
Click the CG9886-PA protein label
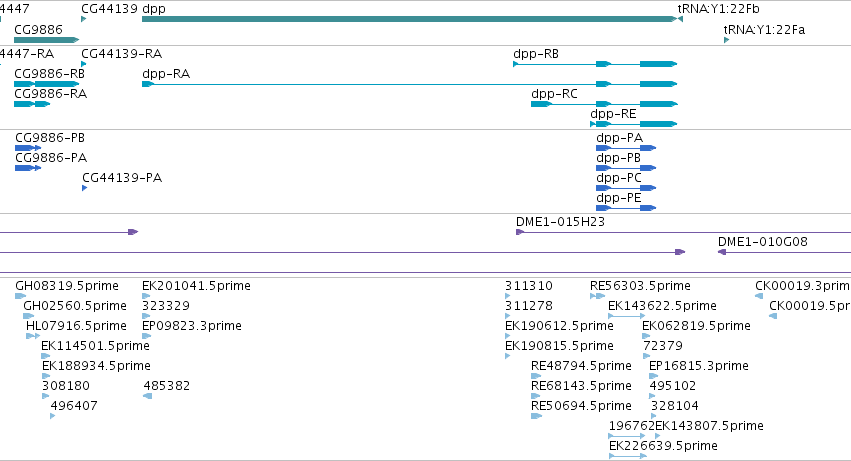[x=51, y=158]
